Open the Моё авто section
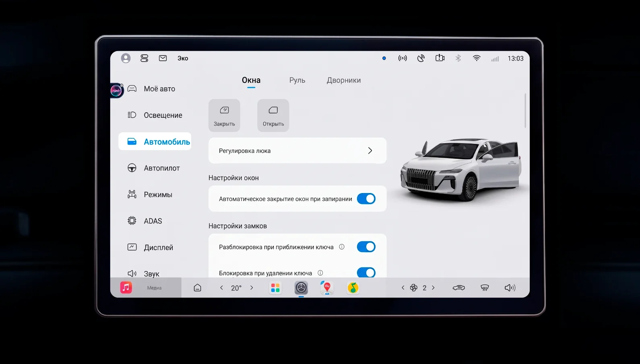Screen dimensions: 640x364 click(x=155, y=89)
